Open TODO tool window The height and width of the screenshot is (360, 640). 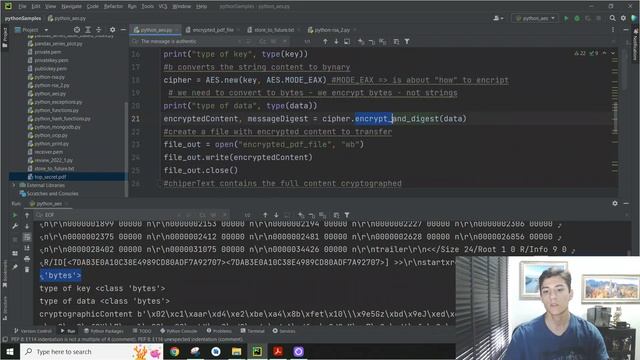pos(142,331)
